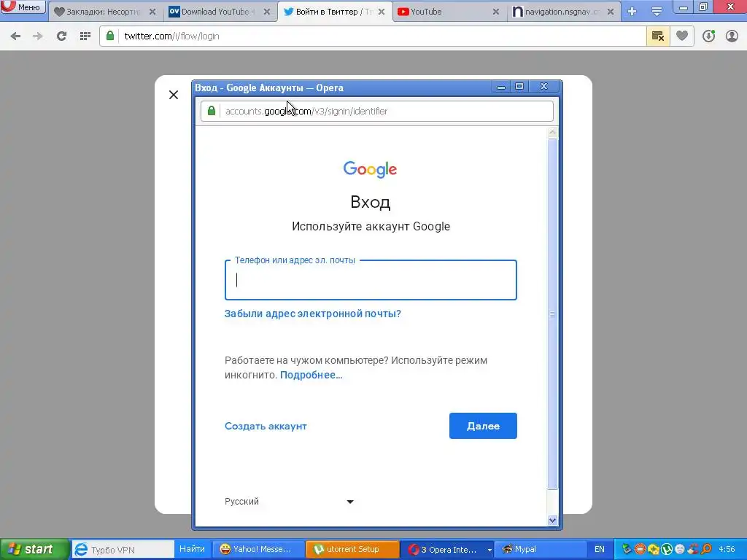The width and height of the screenshot is (747, 560).
Task: Close the Google Аккаунты popup window
Action: tap(543, 87)
